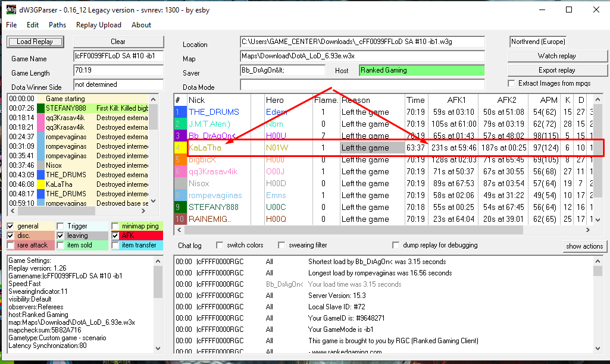Select player THE_DRUMS in table
Viewport: 610px width, 364px height.
coord(214,112)
